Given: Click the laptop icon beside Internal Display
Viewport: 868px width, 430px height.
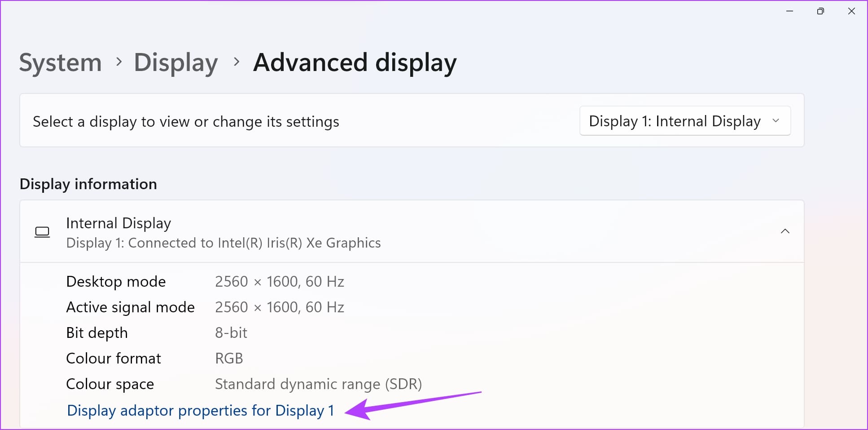Looking at the screenshot, I should coord(42,232).
